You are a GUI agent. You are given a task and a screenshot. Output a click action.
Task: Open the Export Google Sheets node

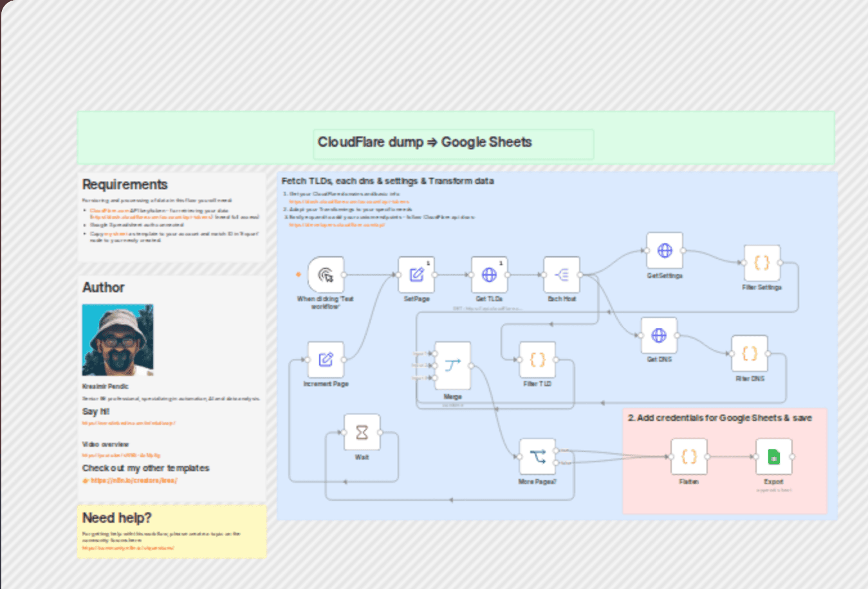(774, 457)
